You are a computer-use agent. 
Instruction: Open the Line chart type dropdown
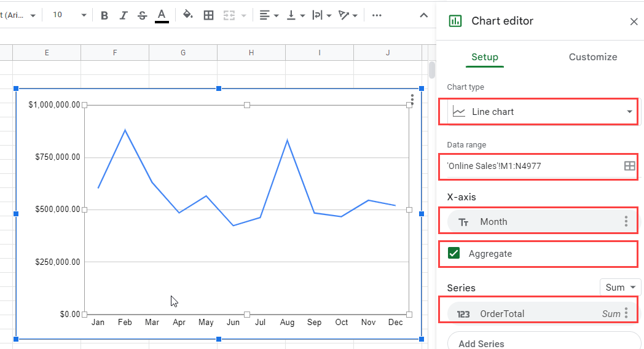click(542, 112)
